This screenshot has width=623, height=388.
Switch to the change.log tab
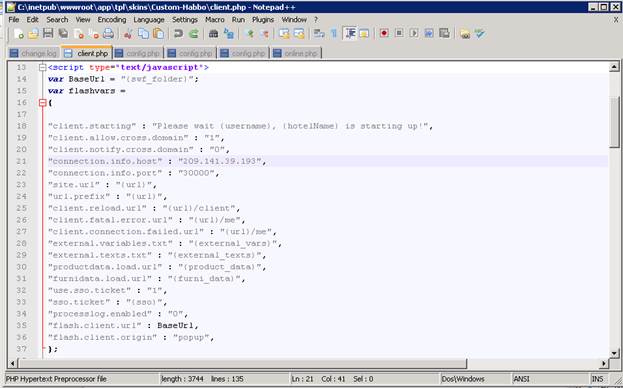[34, 53]
